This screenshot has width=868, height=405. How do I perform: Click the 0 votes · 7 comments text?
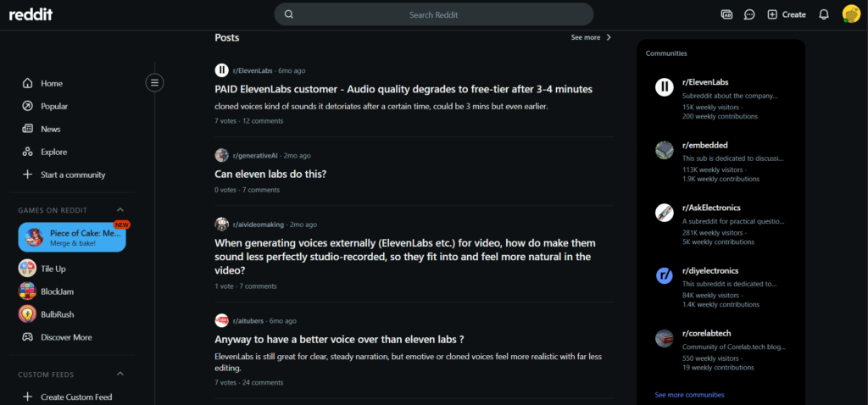tap(247, 190)
